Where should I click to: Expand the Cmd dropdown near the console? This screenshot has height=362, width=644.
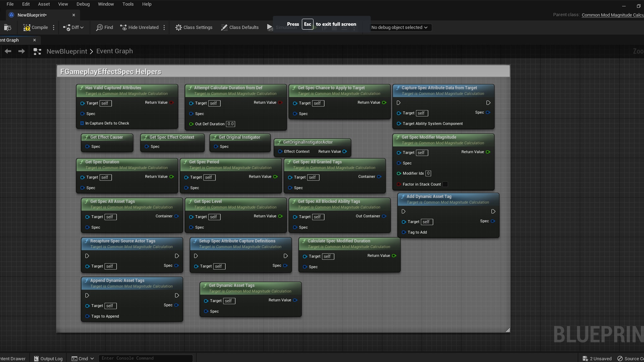[x=91, y=358]
